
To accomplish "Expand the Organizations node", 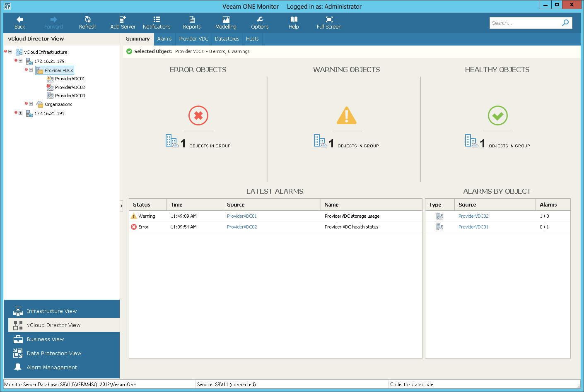I will point(31,104).
